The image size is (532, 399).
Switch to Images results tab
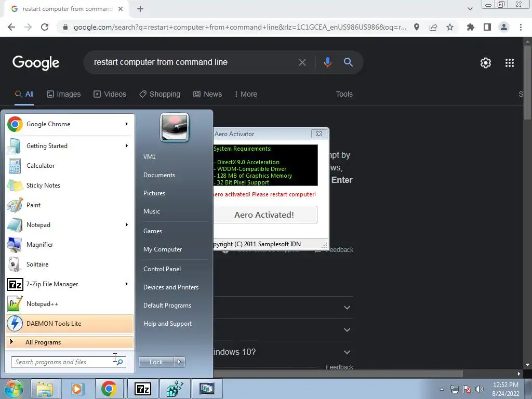point(64,95)
